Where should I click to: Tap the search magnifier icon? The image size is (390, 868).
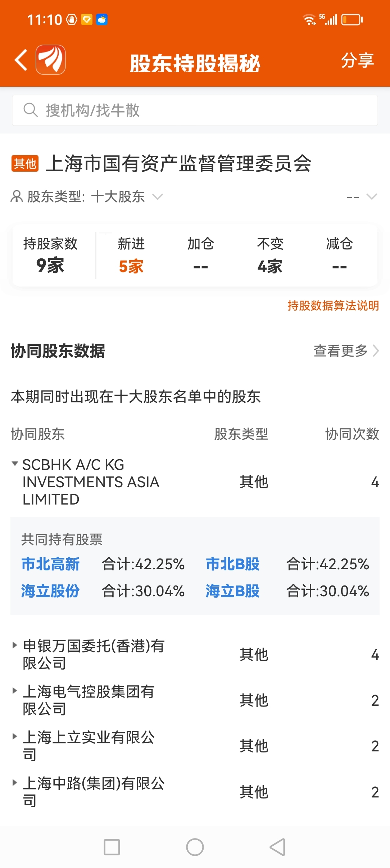(x=30, y=110)
